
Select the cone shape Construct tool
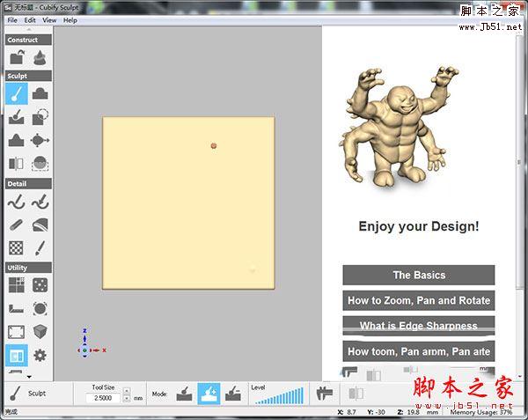pos(40,57)
